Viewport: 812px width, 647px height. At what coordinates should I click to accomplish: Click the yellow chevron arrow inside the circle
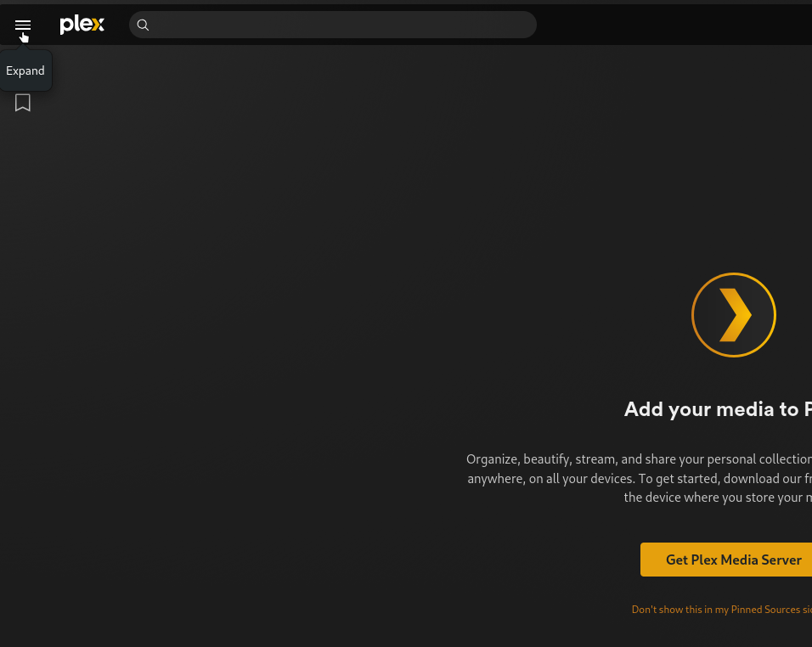point(735,315)
